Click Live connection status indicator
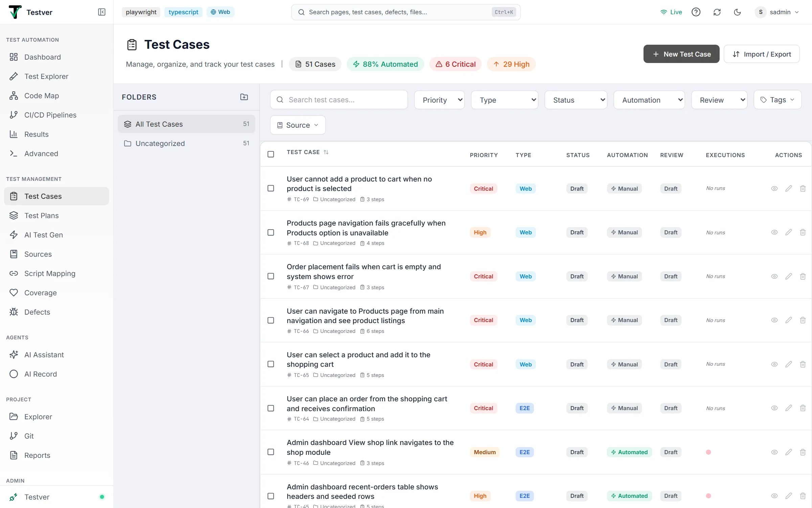The height and width of the screenshot is (508, 812). (x=671, y=12)
